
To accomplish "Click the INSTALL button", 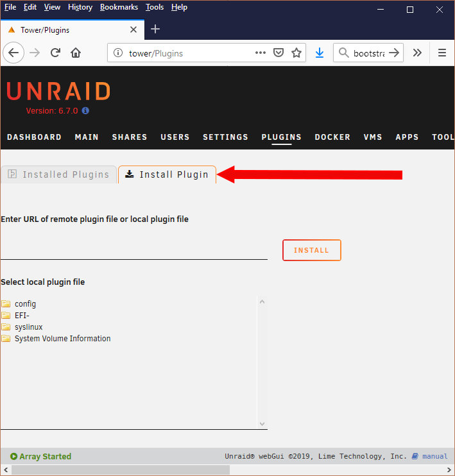I will pos(312,250).
